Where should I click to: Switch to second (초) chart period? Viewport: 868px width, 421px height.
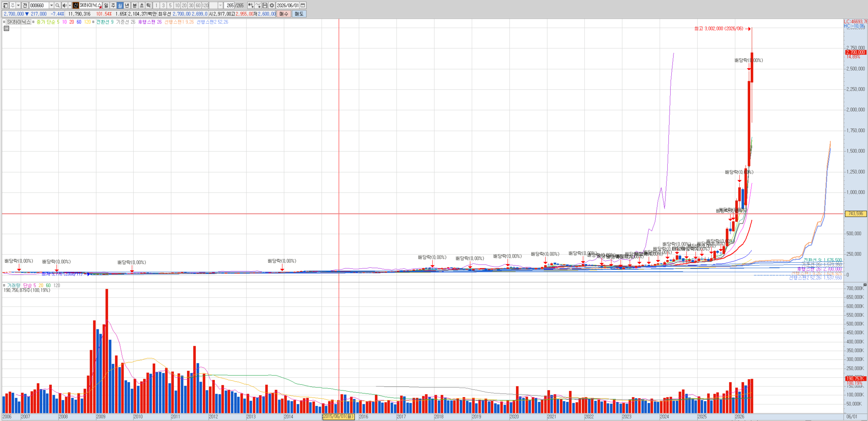coord(142,5)
